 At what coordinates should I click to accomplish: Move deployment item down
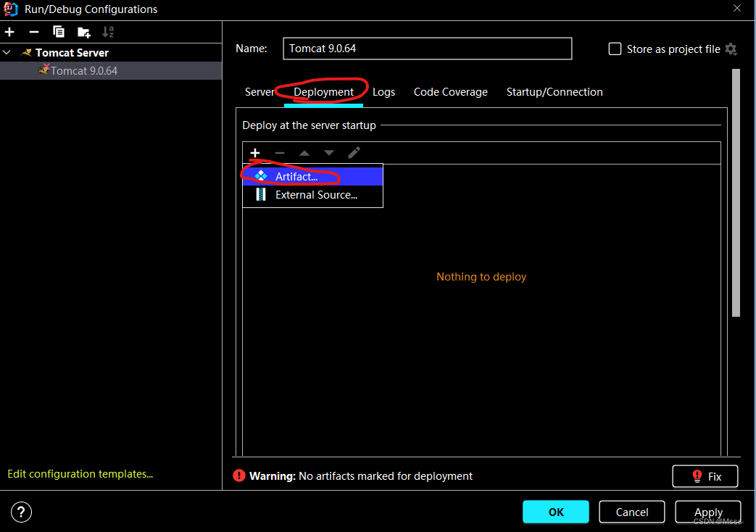tap(329, 153)
